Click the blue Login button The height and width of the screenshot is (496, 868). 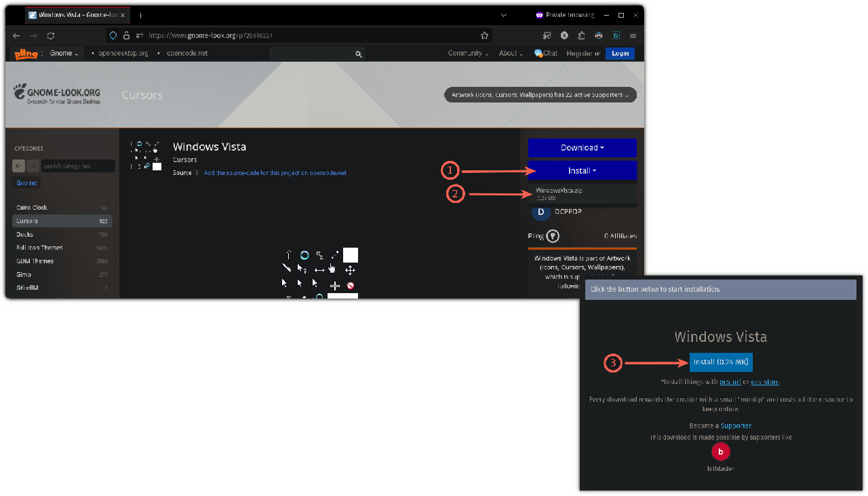click(620, 53)
